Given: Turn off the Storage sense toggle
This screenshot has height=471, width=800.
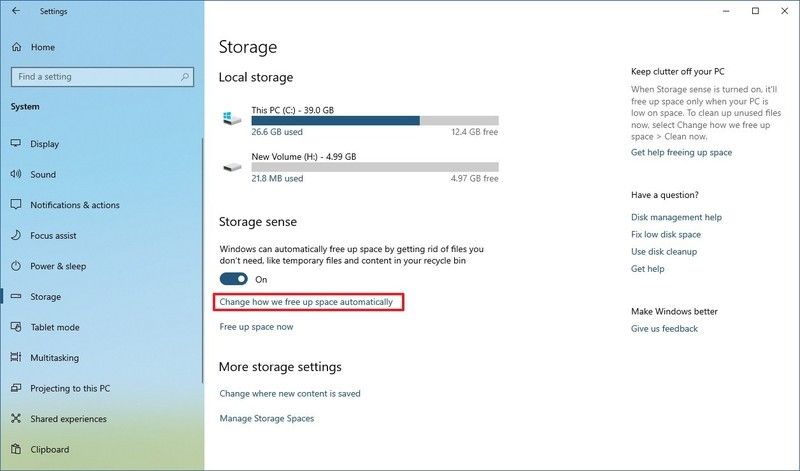Looking at the screenshot, I should [234, 279].
